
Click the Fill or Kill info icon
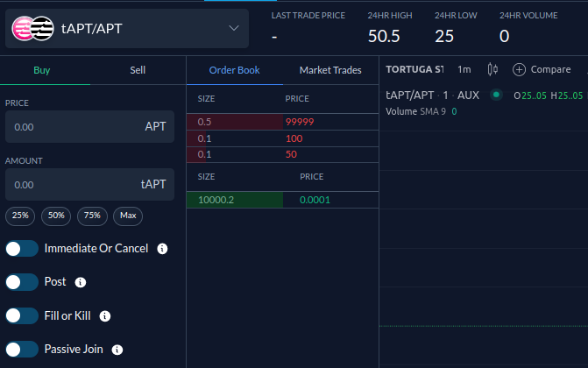(104, 316)
